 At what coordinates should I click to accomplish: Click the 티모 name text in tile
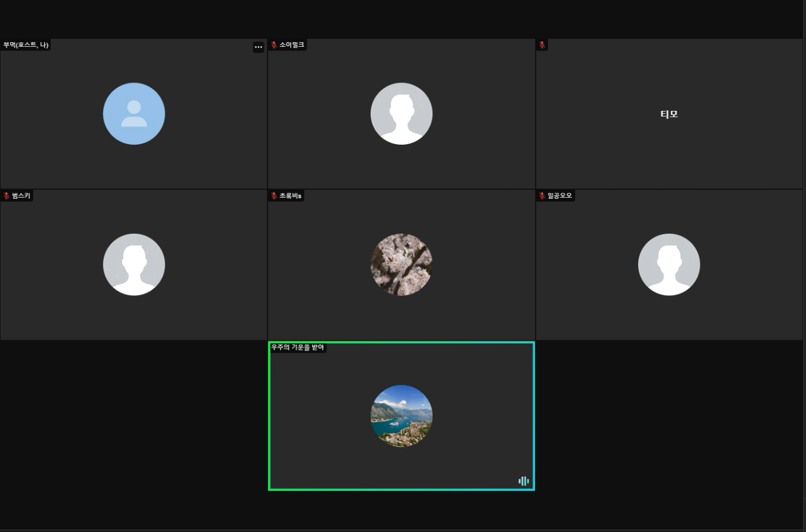(669, 114)
